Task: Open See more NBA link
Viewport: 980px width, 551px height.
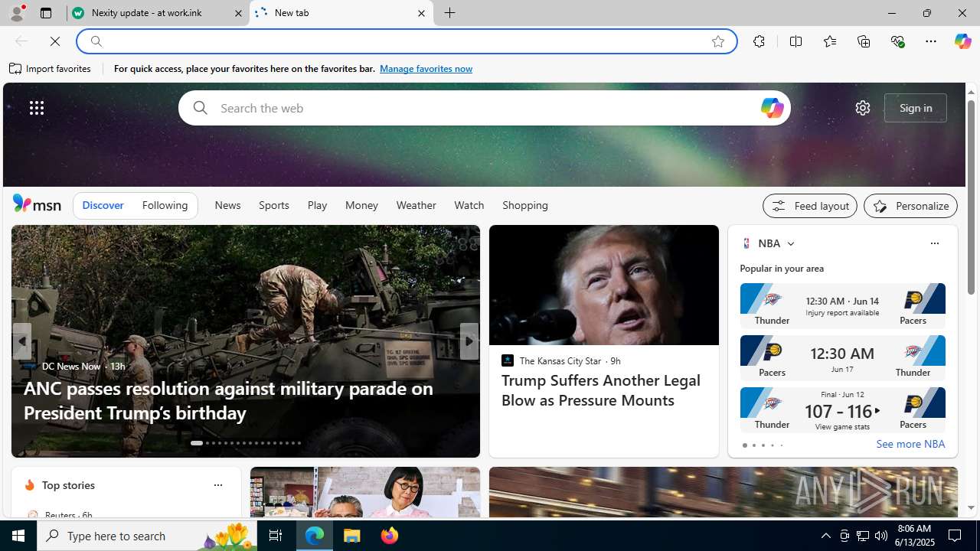Action: 910,444
